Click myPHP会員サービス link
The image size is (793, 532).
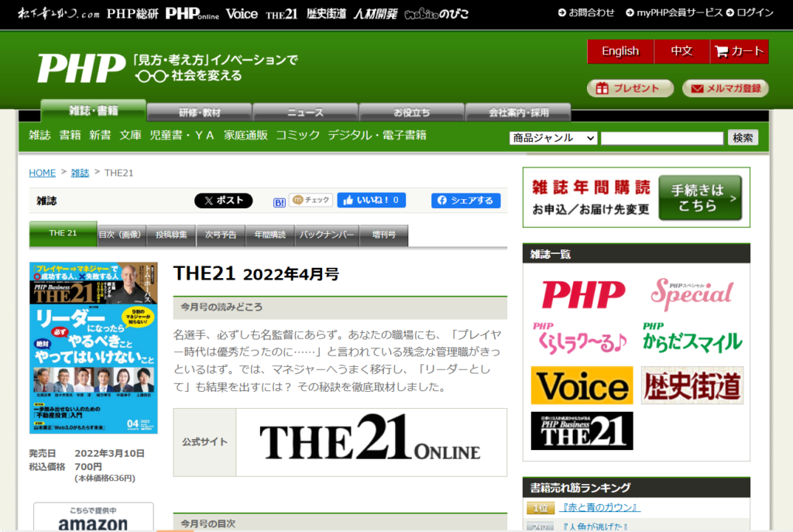coord(674,12)
